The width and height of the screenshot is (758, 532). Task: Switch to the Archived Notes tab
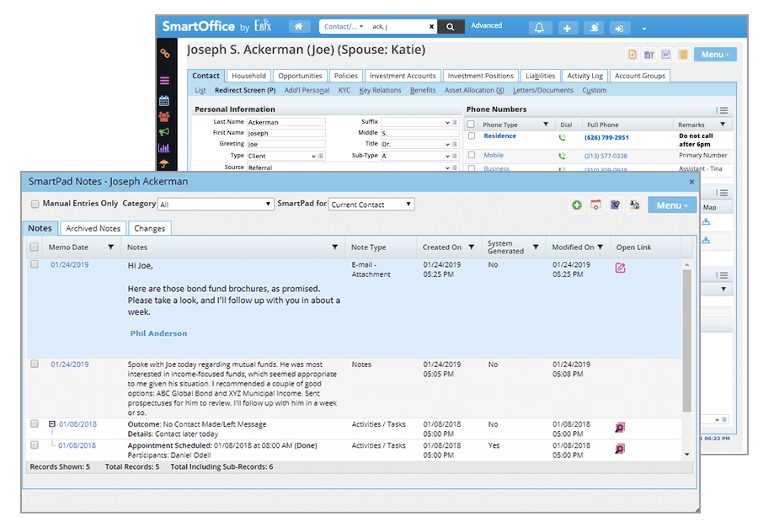(93, 228)
